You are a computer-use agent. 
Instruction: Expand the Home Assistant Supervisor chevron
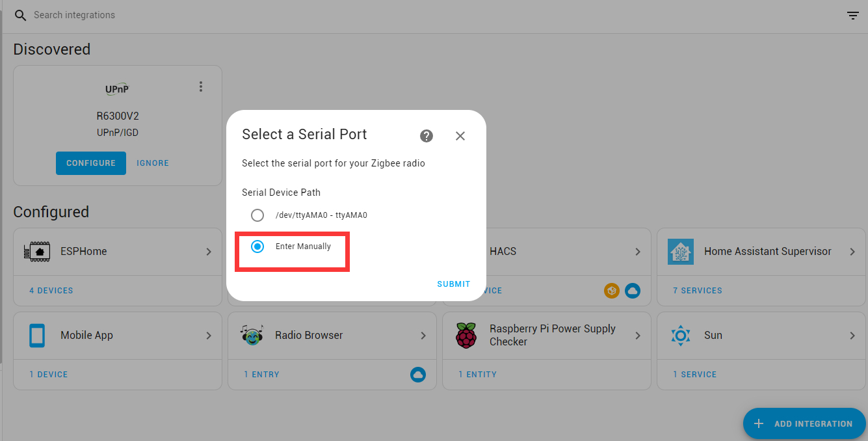[x=852, y=252]
